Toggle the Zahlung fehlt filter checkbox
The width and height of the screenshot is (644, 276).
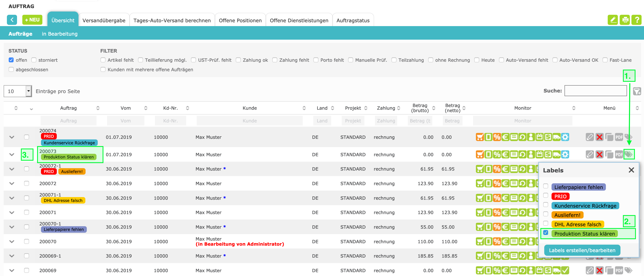(x=275, y=60)
